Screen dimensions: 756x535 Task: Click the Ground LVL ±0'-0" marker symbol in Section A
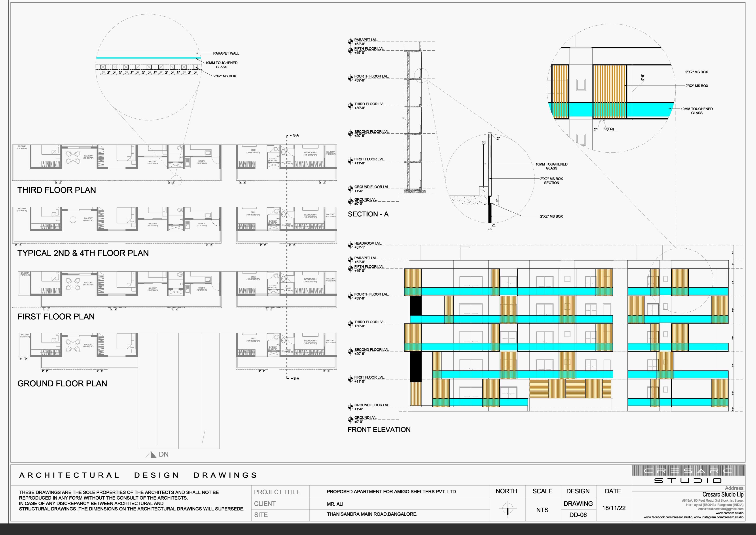(350, 201)
